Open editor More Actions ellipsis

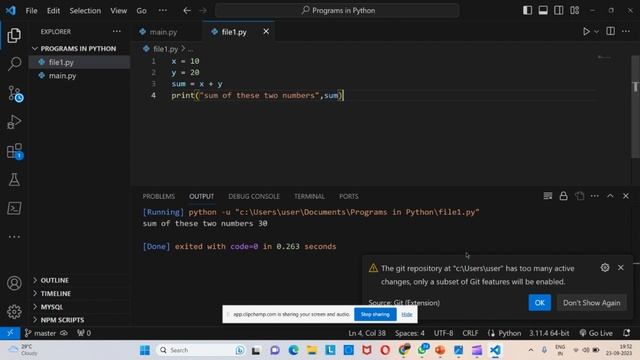click(626, 31)
